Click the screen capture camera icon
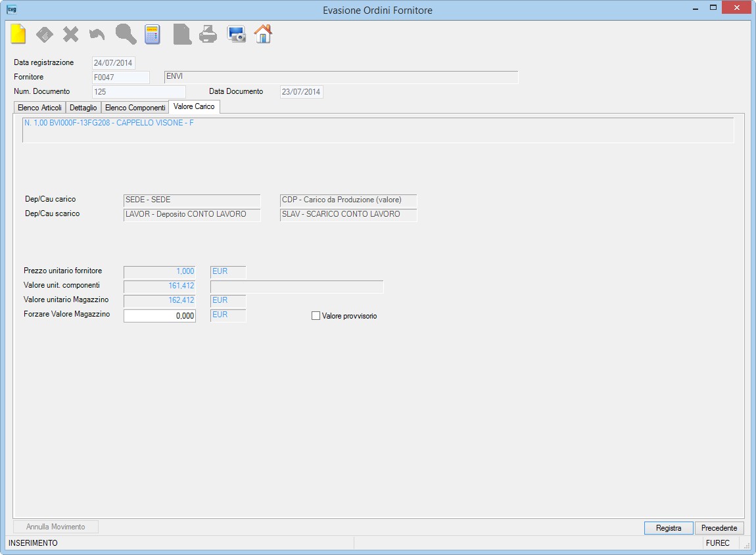Viewport: 756px width, 555px height. [x=236, y=35]
